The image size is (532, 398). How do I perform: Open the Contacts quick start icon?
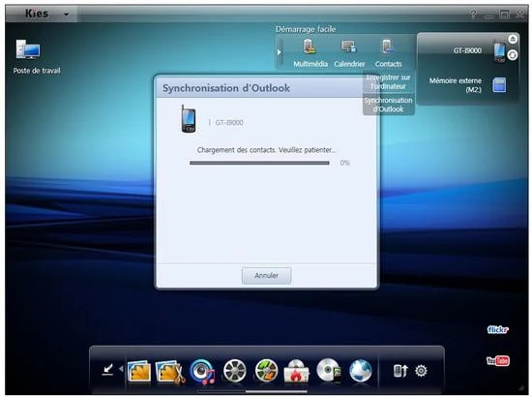tap(388, 46)
